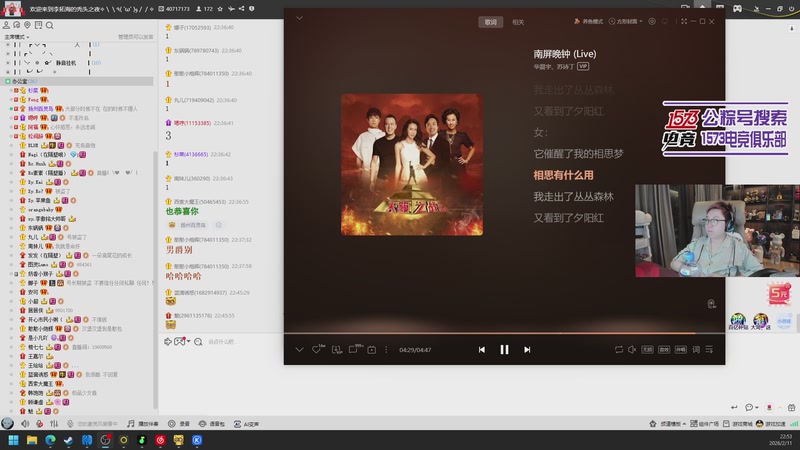Click the user avatar in the bottom-left corner
Viewport: 800px width, 450px height.
click(x=7, y=423)
